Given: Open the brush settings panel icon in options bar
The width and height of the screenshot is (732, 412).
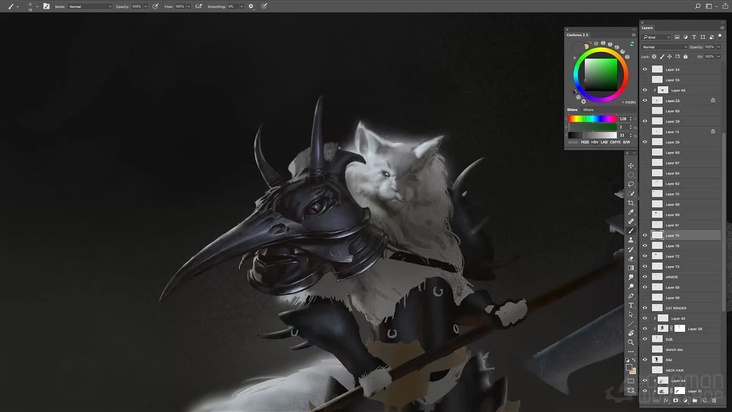Looking at the screenshot, I should point(46,6).
